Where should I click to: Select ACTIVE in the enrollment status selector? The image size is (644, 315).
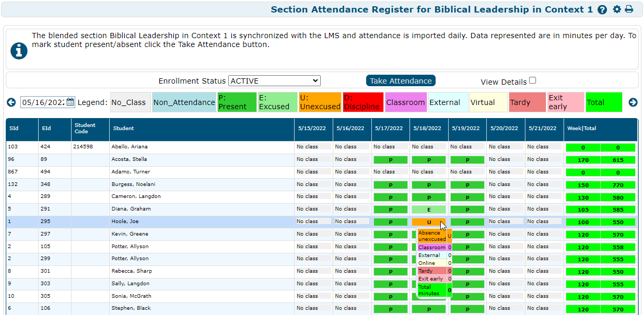tap(274, 80)
